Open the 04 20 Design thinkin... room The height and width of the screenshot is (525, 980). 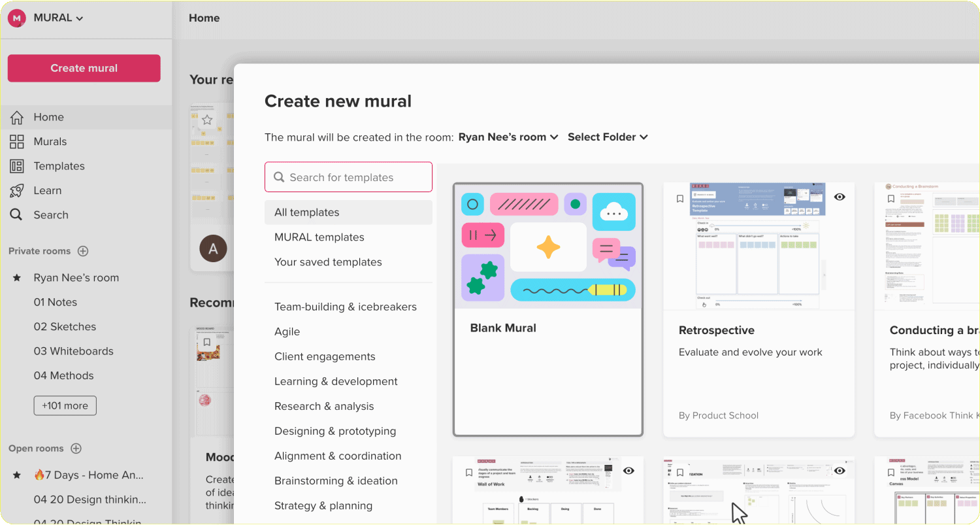(x=90, y=500)
